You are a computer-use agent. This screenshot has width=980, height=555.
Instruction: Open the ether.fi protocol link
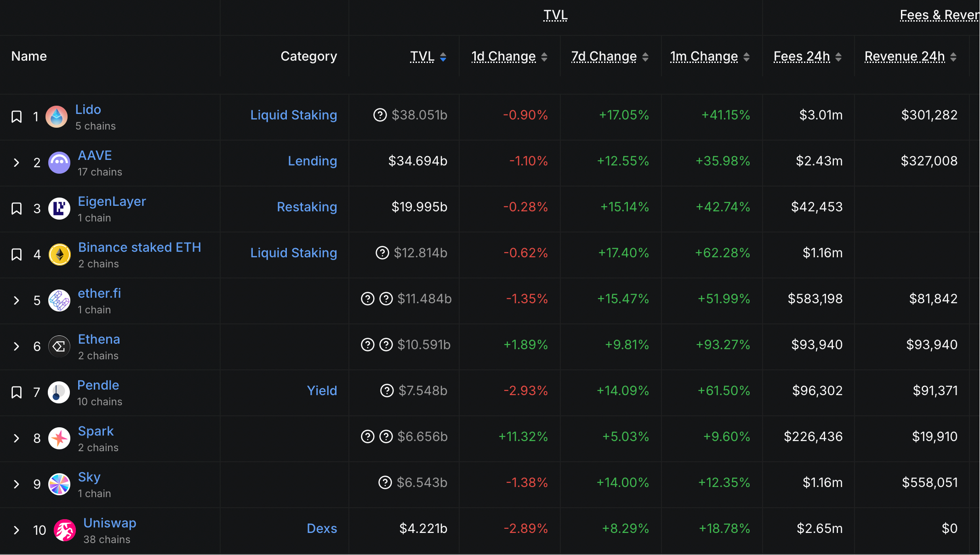[99, 293]
